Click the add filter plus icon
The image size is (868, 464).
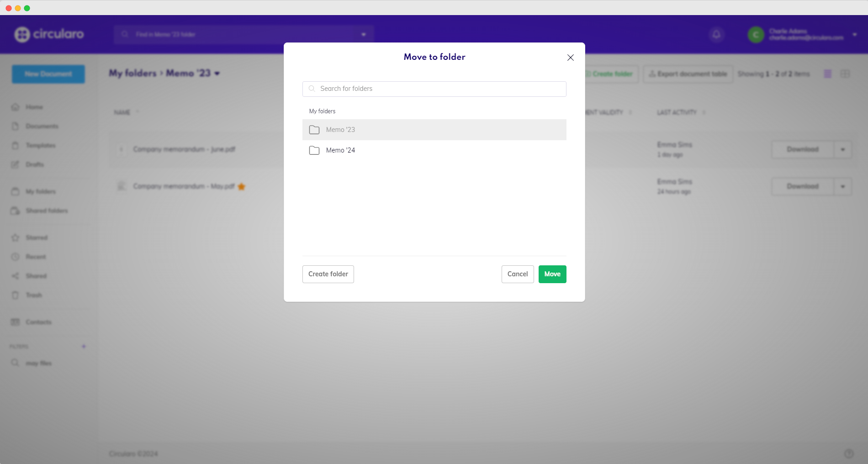pyautogui.click(x=84, y=346)
